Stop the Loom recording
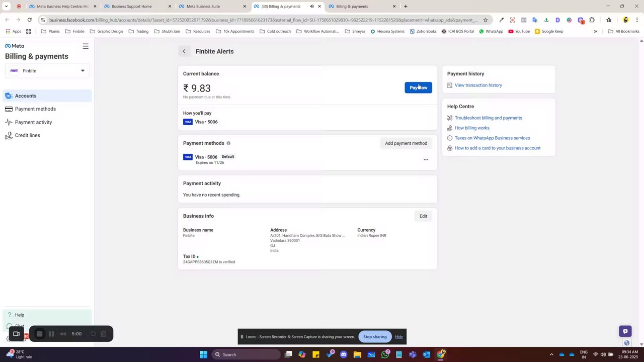644x362 pixels. point(39,334)
